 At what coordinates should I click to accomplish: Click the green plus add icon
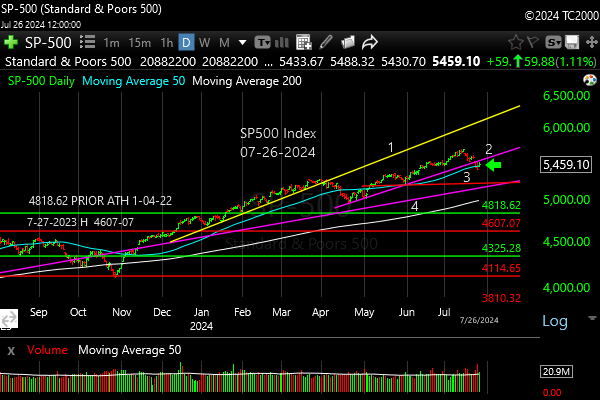[11, 42]
